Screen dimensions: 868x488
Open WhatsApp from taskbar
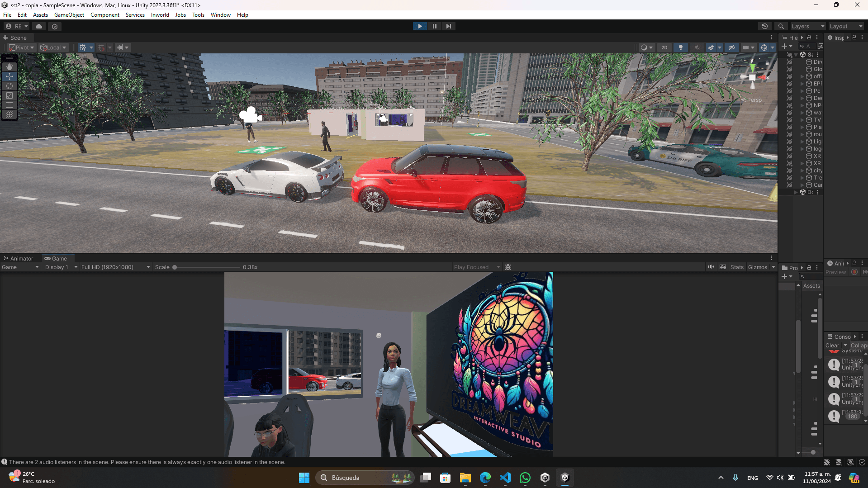point(525,478)
